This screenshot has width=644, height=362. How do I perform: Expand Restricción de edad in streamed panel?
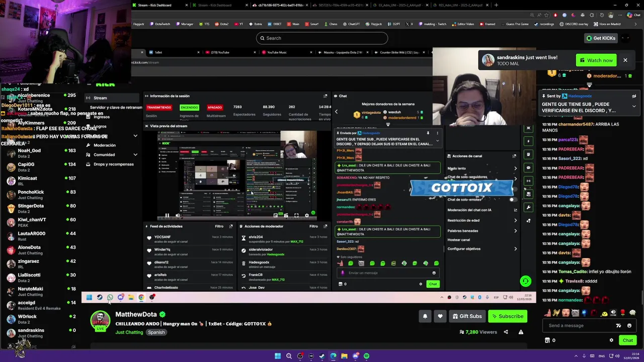pyautogui.click(x=515, y=220)
